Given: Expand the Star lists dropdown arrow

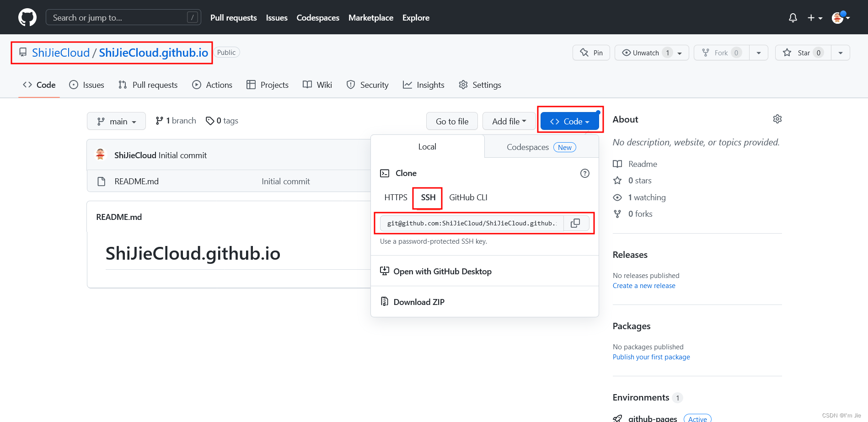Looking at the screenshot, I should click(841, 53).
